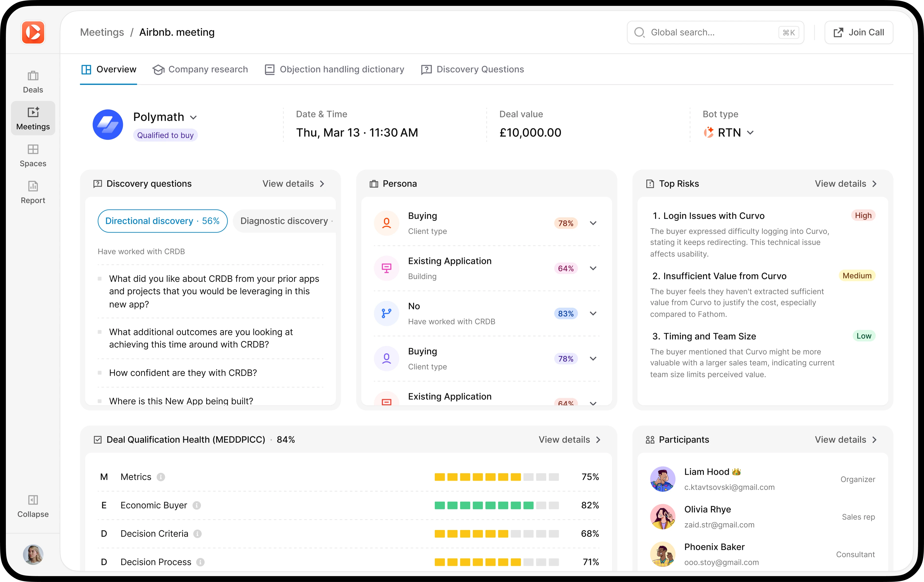Expand the purple Buying 78% row
924x582 pixels.
click(593, 359)
